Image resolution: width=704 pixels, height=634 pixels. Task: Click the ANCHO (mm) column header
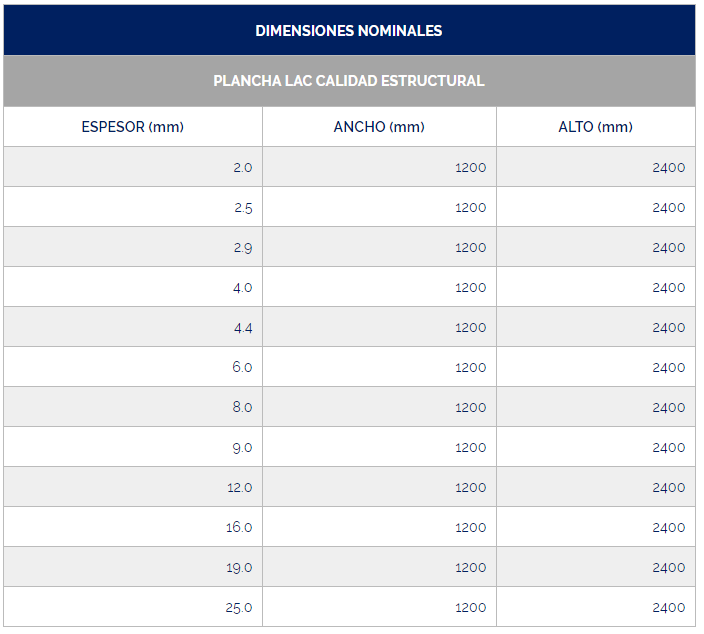pyautogui.click(x=379, y=127)
